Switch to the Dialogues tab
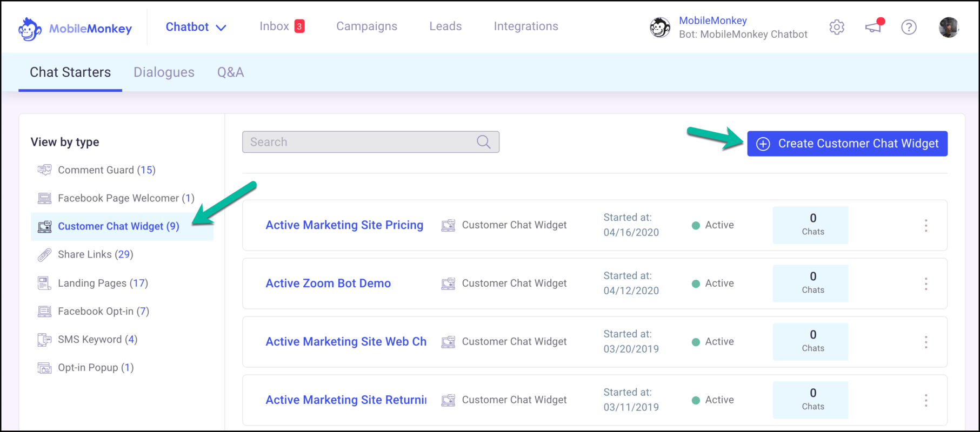Image resolution: width=980 pixels, height=432 pixels. tap(164, 72)
